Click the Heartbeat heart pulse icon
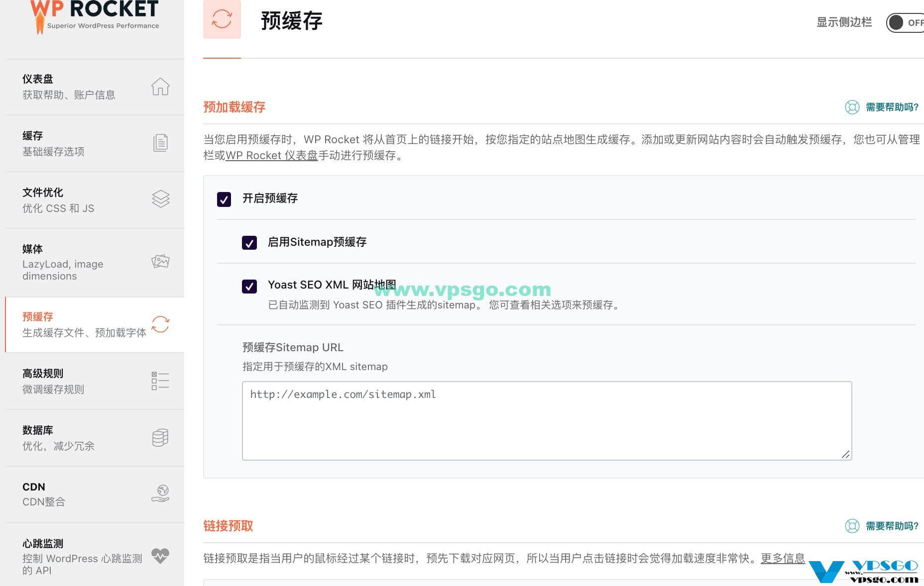Screen dimensions: 924x586 (160, 556)
